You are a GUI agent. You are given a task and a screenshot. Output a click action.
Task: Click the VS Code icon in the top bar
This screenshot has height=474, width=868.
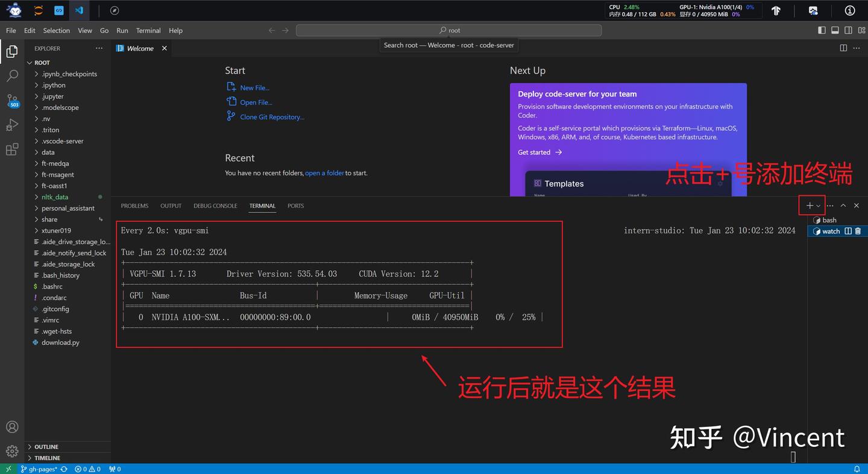click(79, 10)
